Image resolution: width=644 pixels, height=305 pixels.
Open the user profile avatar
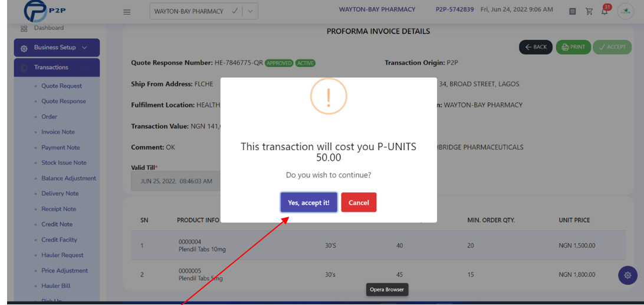[626, 11]
